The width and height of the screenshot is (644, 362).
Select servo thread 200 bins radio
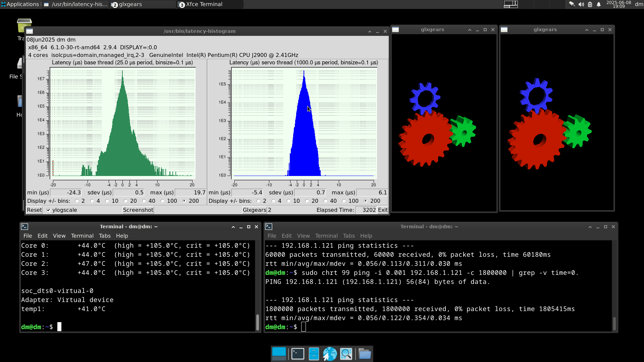(366, 201)
